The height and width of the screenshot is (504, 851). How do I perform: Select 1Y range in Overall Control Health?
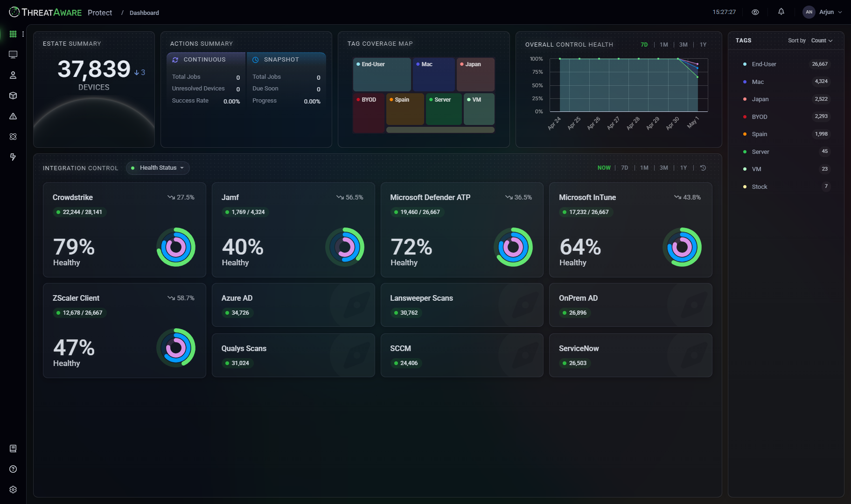pyautogui.click(x=703, y=45)
